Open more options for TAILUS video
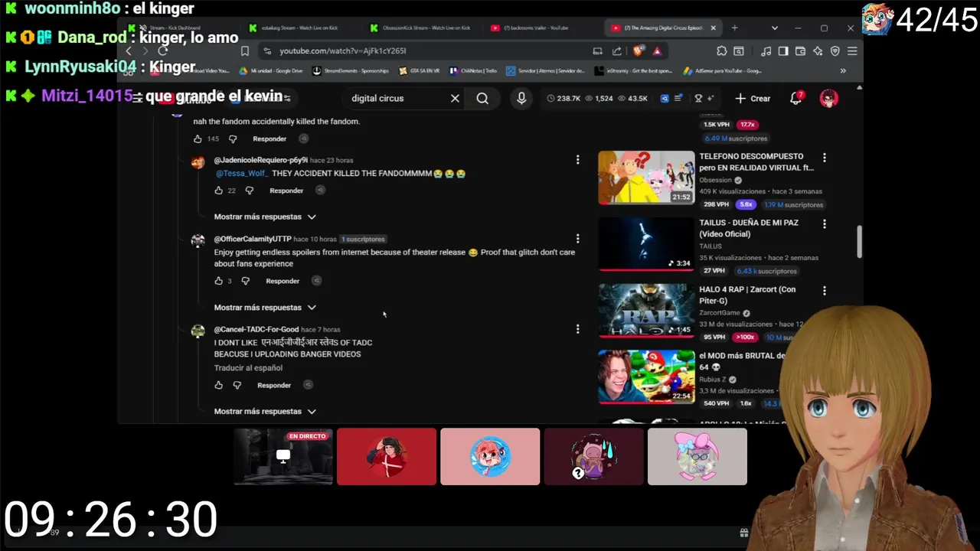Image resolution: width=980 pixels, height=551 pixels. [x=824, y=224]
